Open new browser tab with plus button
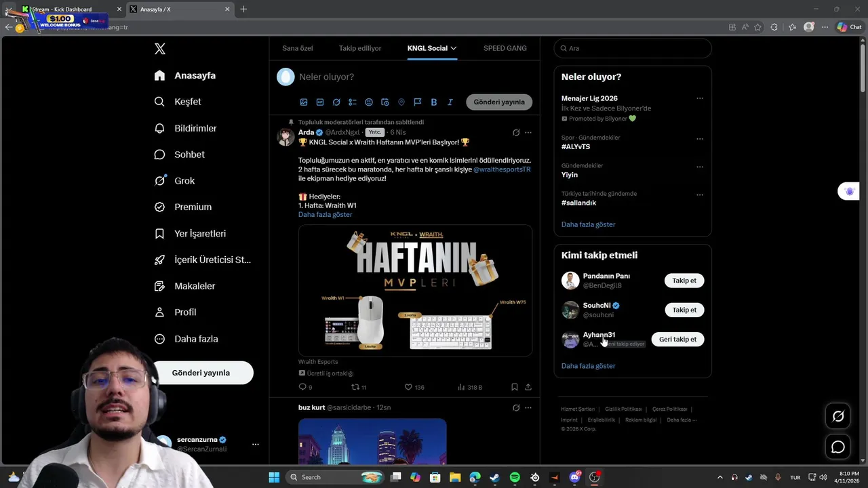This screenshot has width=868, height=488. click(x=243, y=9)
